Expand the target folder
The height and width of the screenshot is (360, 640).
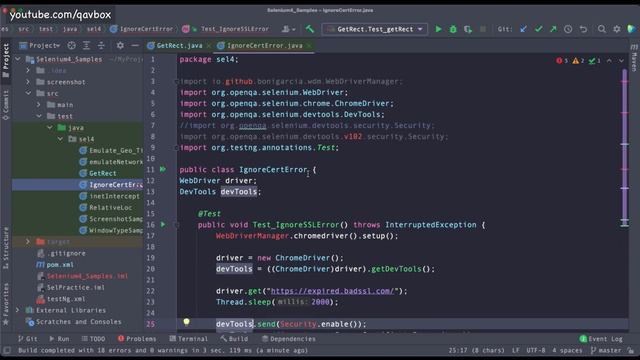(28, 242)
